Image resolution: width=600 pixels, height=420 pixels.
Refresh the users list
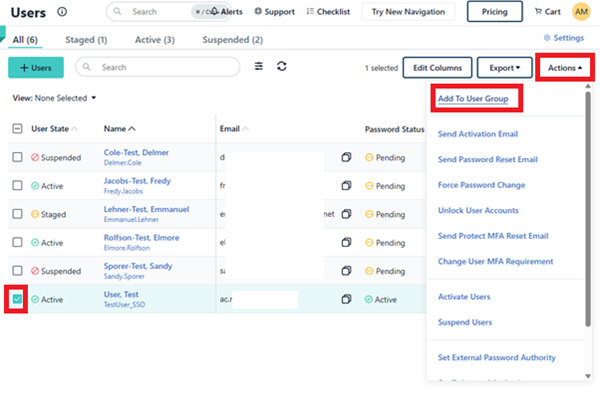[x=282, y=67]
